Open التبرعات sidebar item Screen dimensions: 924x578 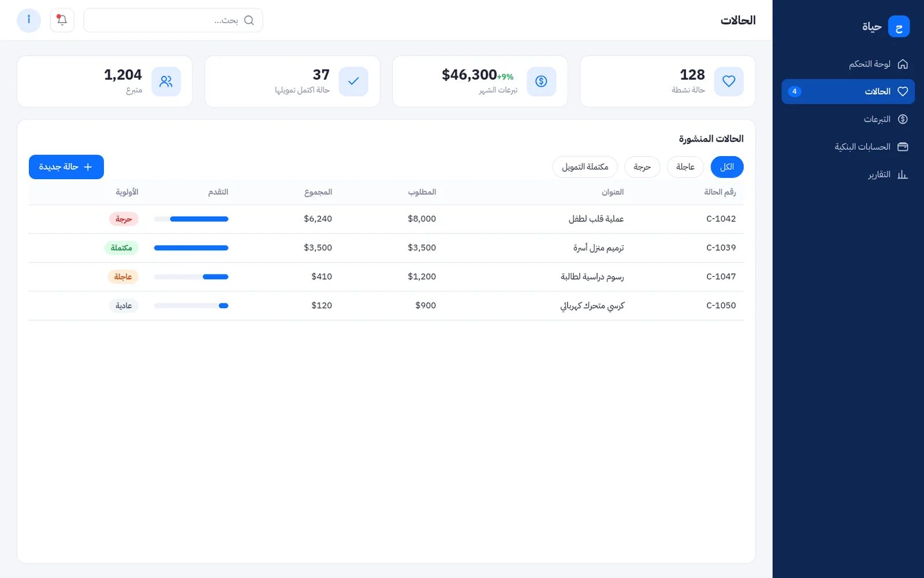848,119
